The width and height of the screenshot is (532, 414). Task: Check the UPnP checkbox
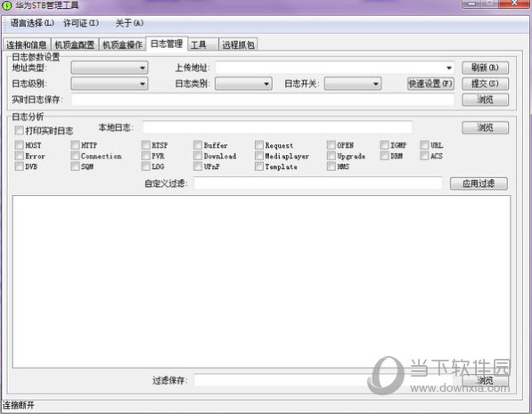point(198,166)
